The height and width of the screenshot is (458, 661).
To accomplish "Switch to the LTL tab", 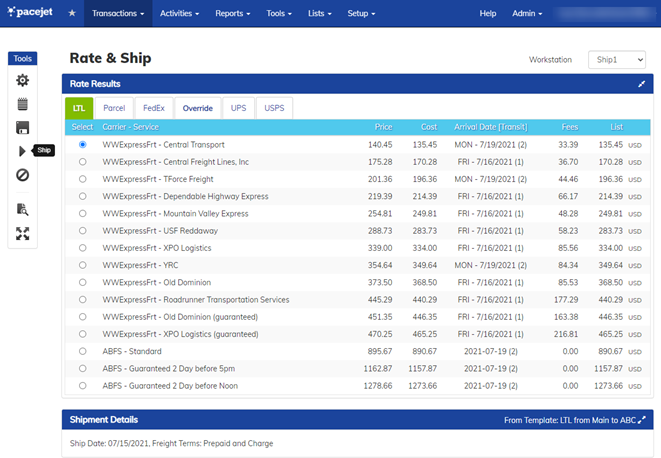I will point(79,108).
